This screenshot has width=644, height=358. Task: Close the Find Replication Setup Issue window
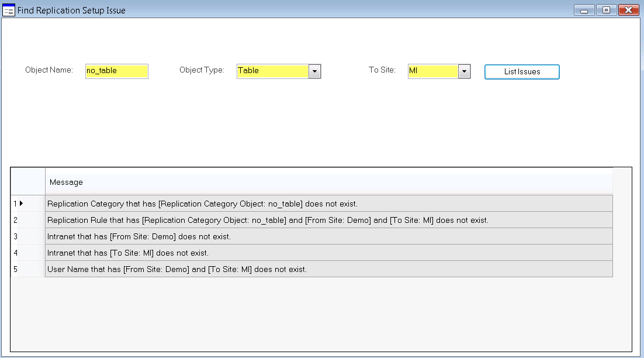628,10
